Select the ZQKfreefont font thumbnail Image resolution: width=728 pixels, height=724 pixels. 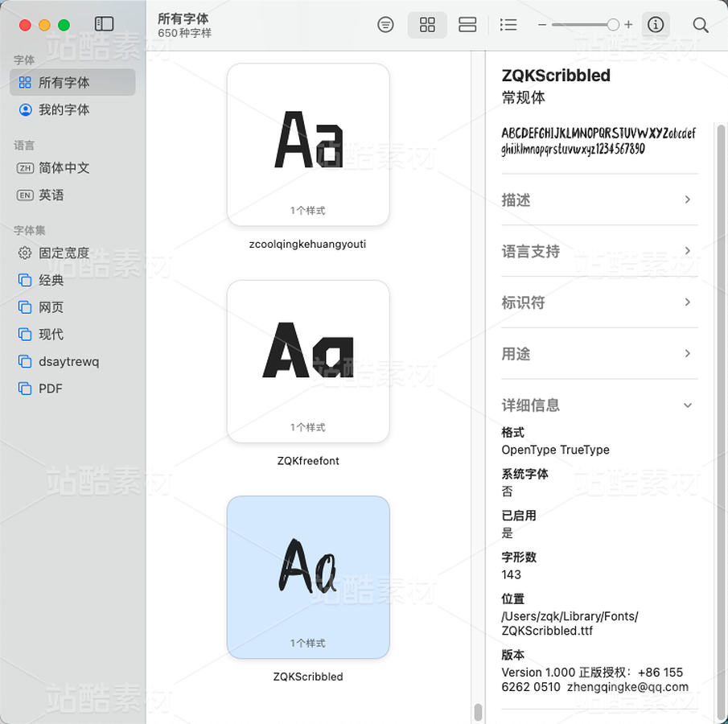(308, 361)
